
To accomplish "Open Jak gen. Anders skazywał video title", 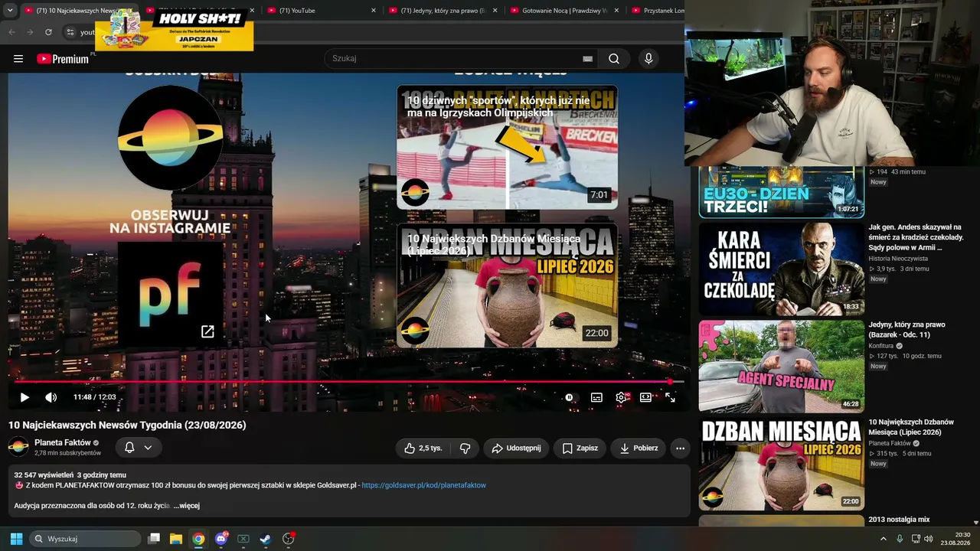I will 916,237.
